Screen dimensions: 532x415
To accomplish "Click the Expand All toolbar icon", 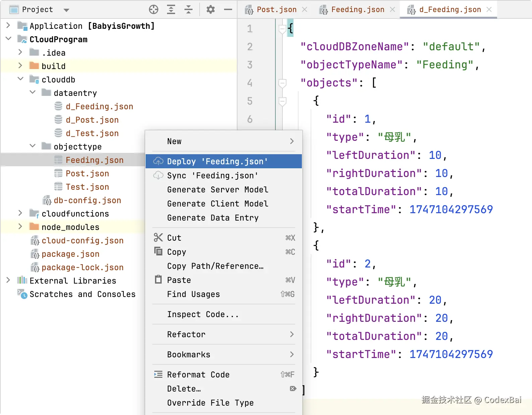I will click(x=171, y=9).
